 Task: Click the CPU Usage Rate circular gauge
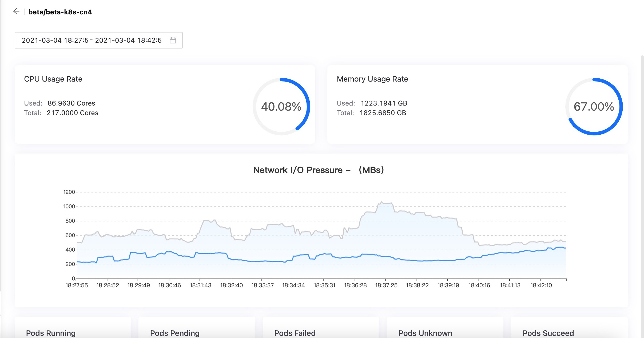[282, 106]
